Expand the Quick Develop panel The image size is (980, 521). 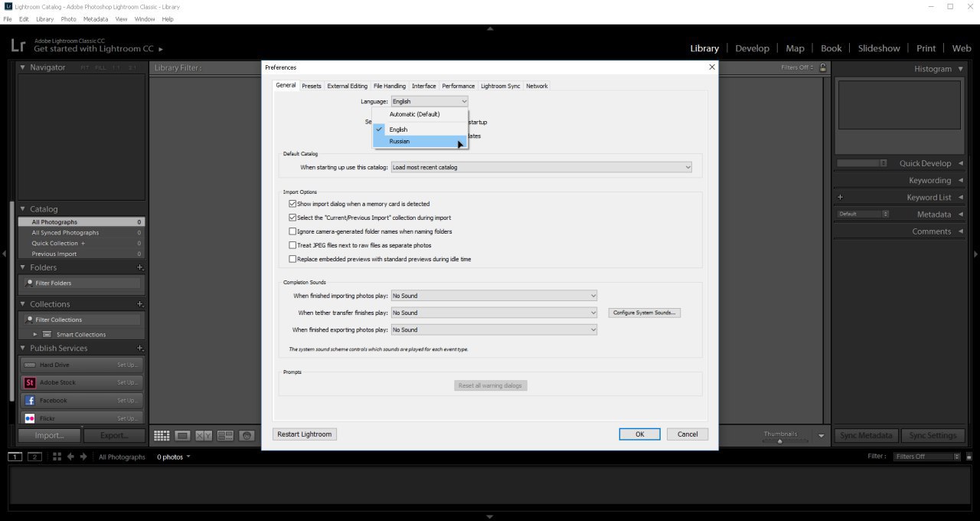pos(960,163)
